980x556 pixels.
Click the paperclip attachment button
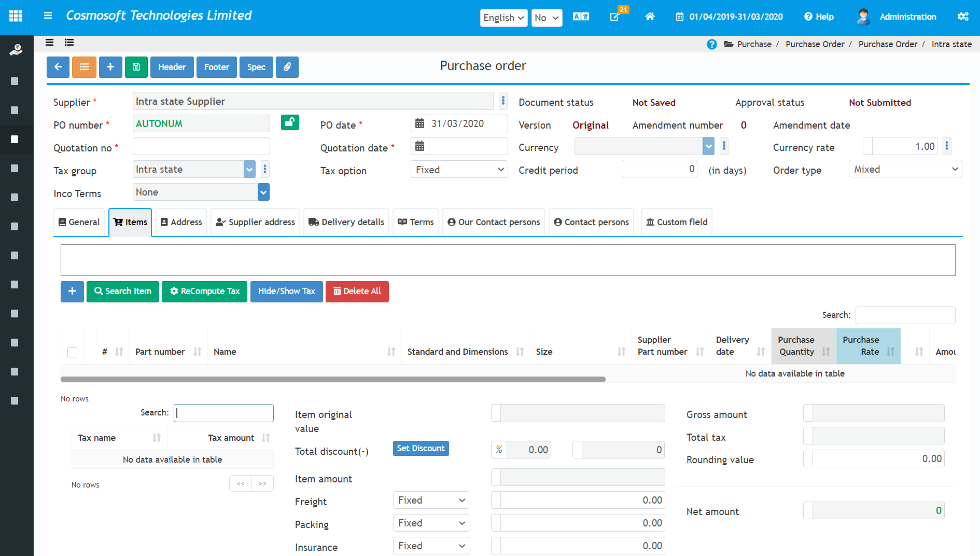pyautogui.click(x=287, y=67)
